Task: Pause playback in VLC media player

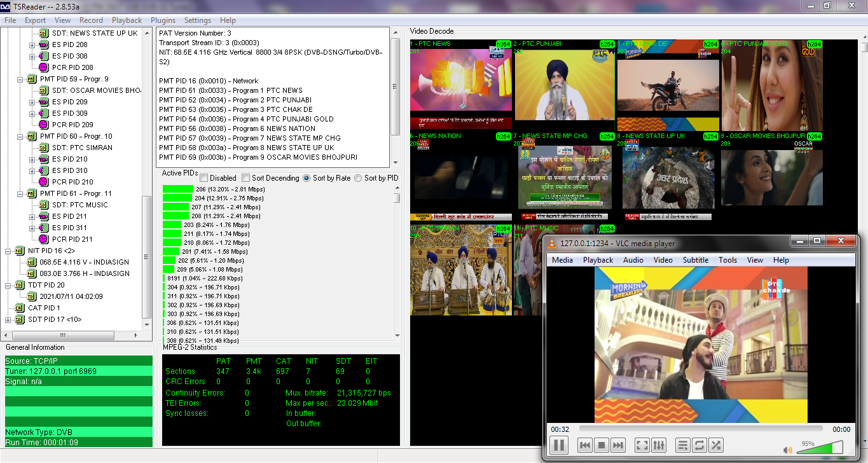Action: coord(559,445)
